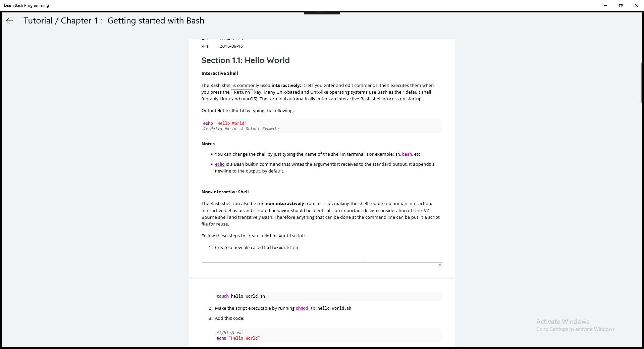This screenshot has height=349, width=644.
Task: Follow the chmod link in step 2
Action: [x=302, y=308]
